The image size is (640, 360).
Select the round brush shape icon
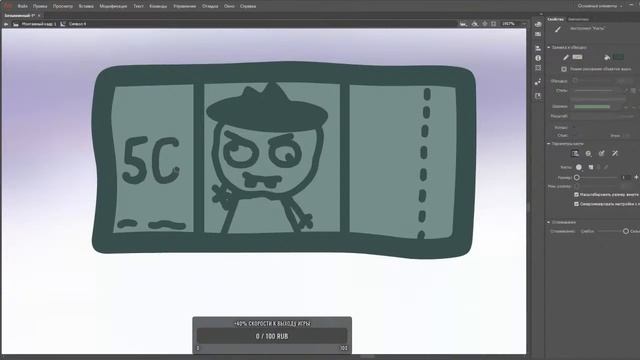(579, 167)
